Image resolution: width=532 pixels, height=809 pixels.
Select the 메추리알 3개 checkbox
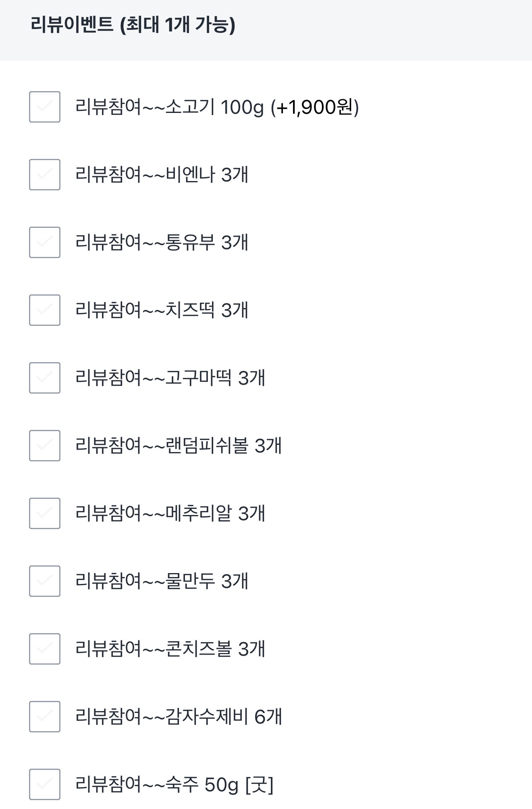click(x=45, y=513)
